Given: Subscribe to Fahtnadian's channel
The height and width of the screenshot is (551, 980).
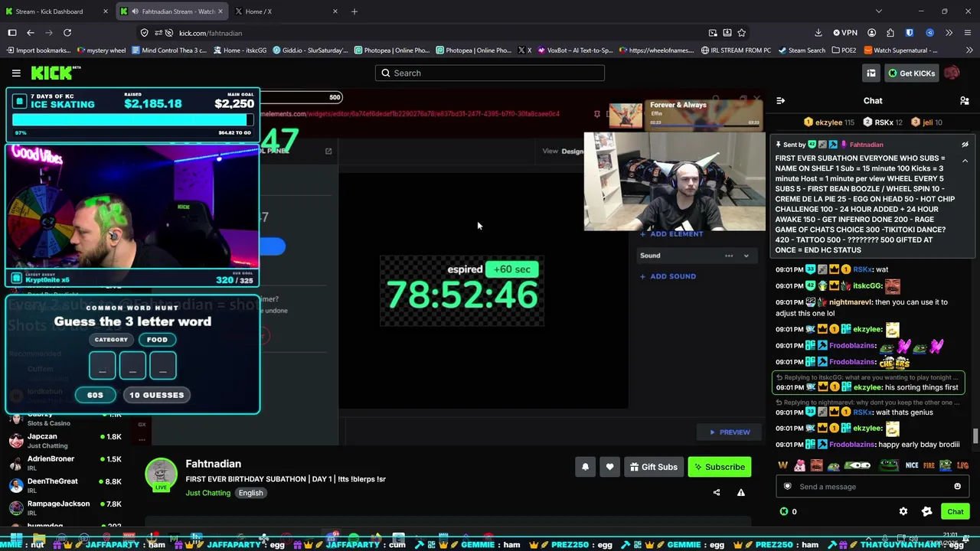Looking at the screenshot, I should [x=720, y=467].
